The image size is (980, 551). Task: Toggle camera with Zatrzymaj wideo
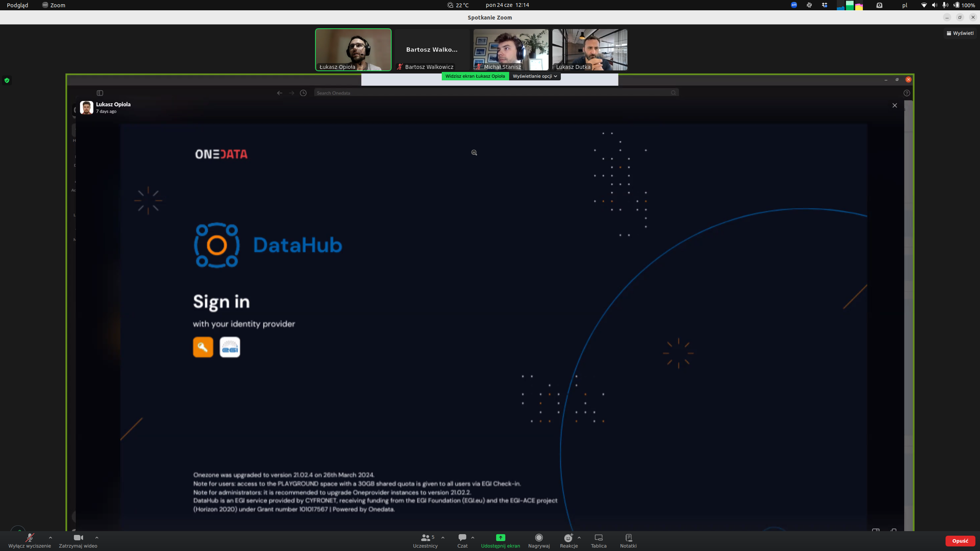click(78, 540)
